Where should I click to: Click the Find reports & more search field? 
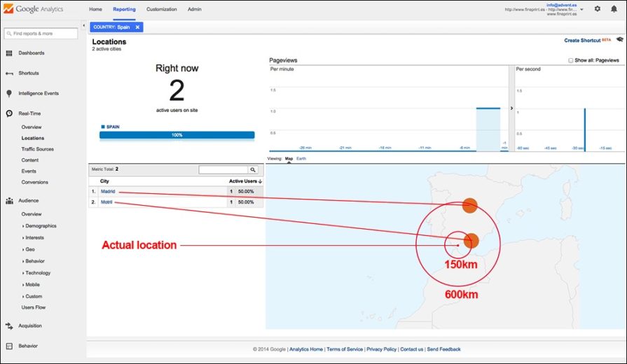click(41, 34)
